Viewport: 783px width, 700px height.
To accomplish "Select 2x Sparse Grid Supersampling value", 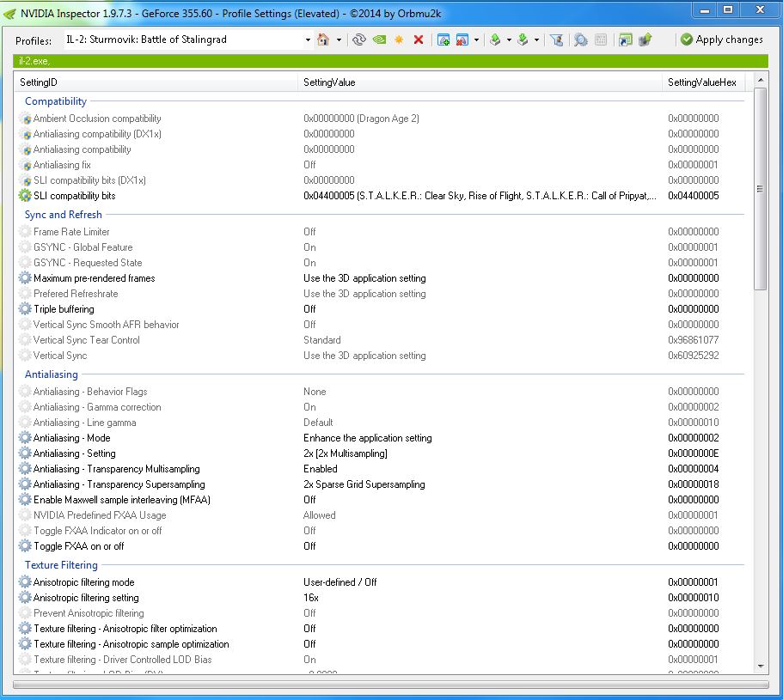I will pyautogui.click(x=364, y=484).
